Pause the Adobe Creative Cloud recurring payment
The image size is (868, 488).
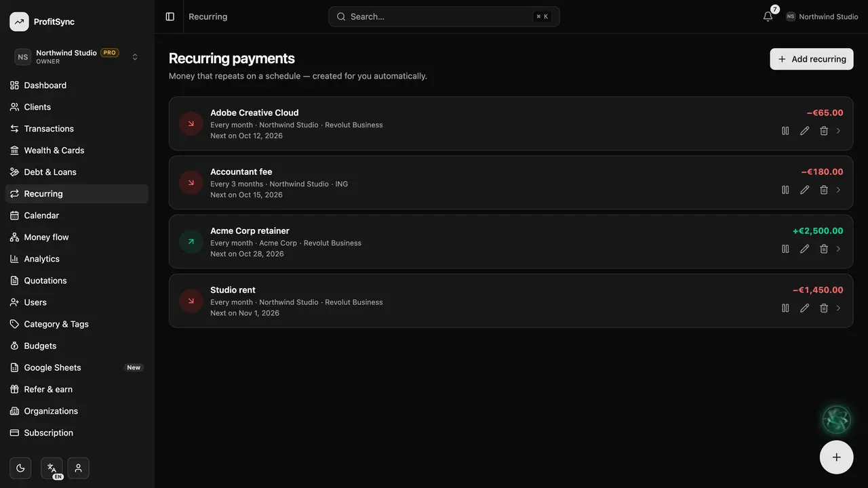click(x=785, y=131)
